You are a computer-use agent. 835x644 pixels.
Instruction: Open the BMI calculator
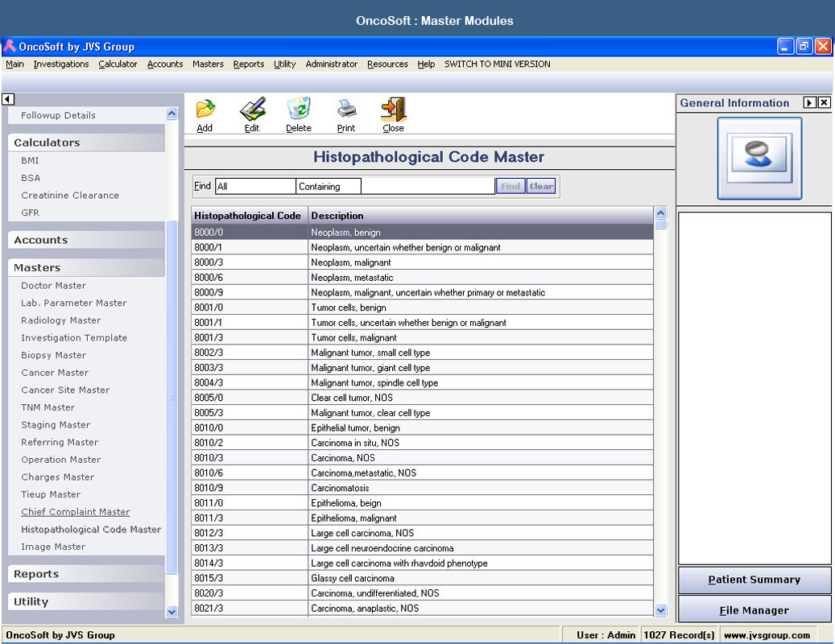tap(30, 160)
